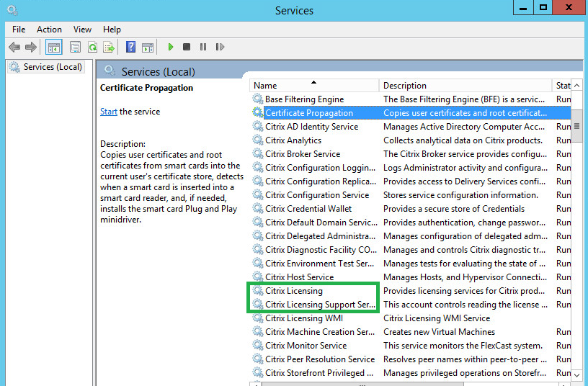This screenshot has width=588, height=386.
Task: Open the File menu
Action: [19, 30]
